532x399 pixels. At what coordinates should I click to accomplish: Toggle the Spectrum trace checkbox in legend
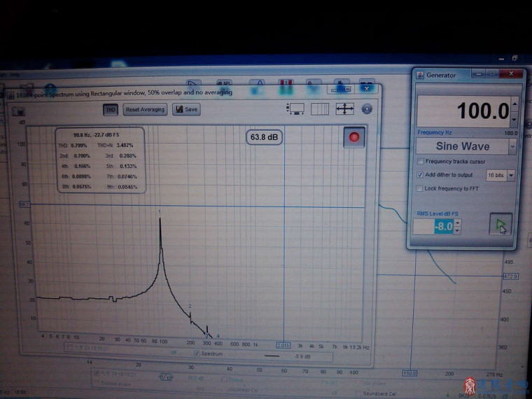pyautogui.click(x=197, y=353)
